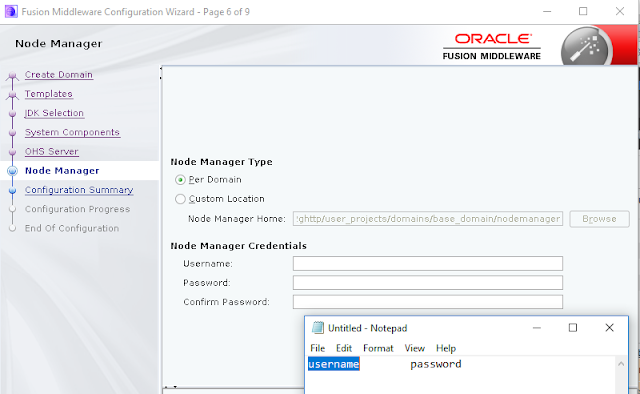Click the Notepad app icon in its title bar
640x394 pixels.
tap(318, 328)
